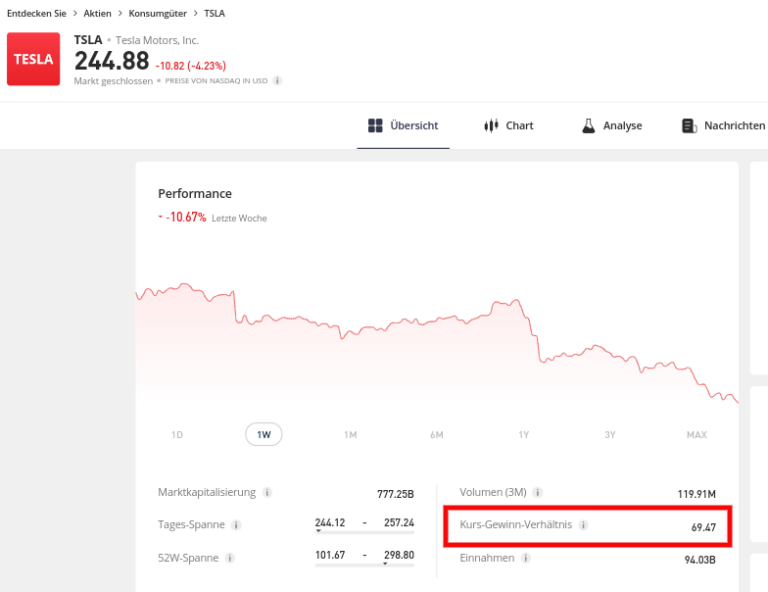Click the info icon beside Volumen (3M)
768x592 pixels.
tap(538, 493)
